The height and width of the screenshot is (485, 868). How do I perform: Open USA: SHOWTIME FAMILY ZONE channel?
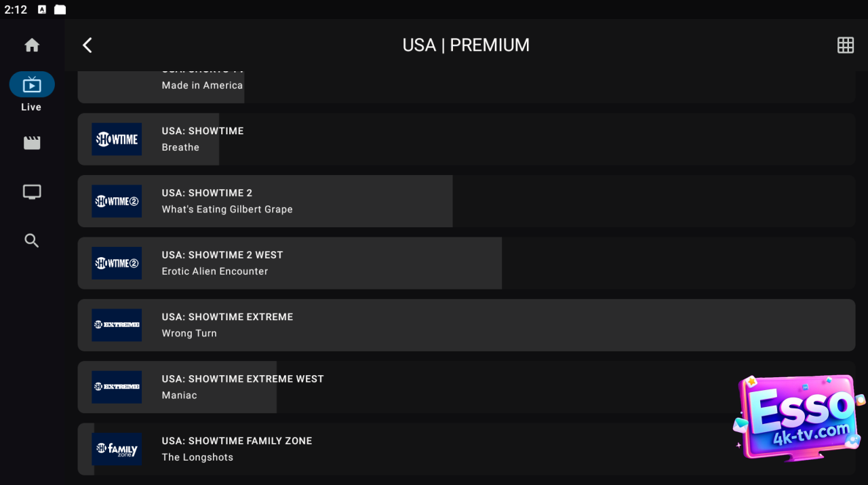tap(407, 449)
